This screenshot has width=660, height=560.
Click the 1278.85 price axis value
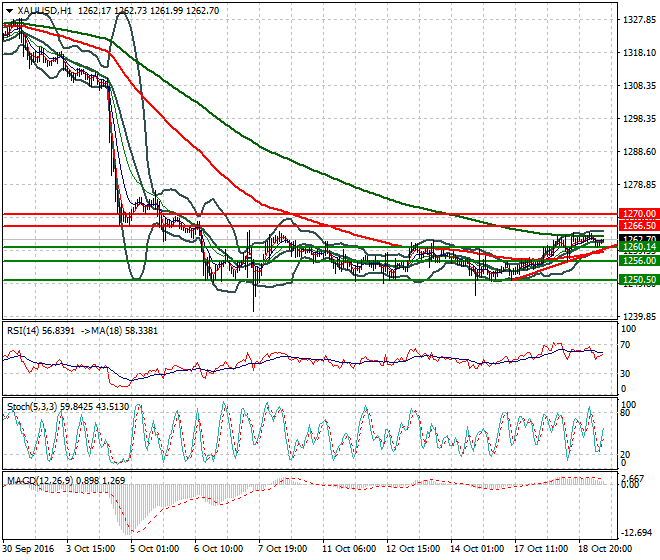[639, 184]
